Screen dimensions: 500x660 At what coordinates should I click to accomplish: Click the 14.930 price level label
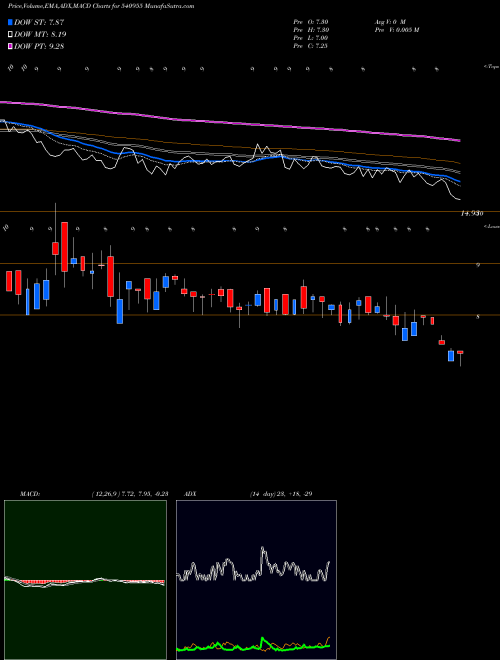pos(471,214)
